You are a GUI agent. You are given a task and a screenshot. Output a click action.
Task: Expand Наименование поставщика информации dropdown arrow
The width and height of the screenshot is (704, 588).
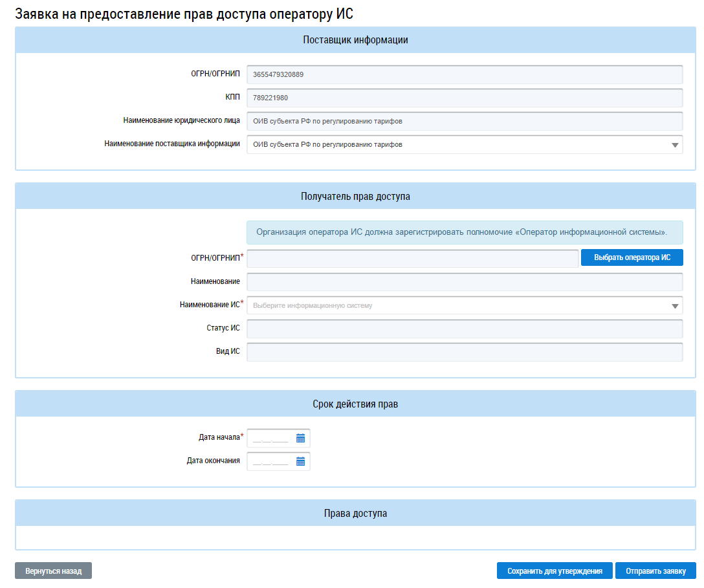pyautogui.click(x=675, y=145)
